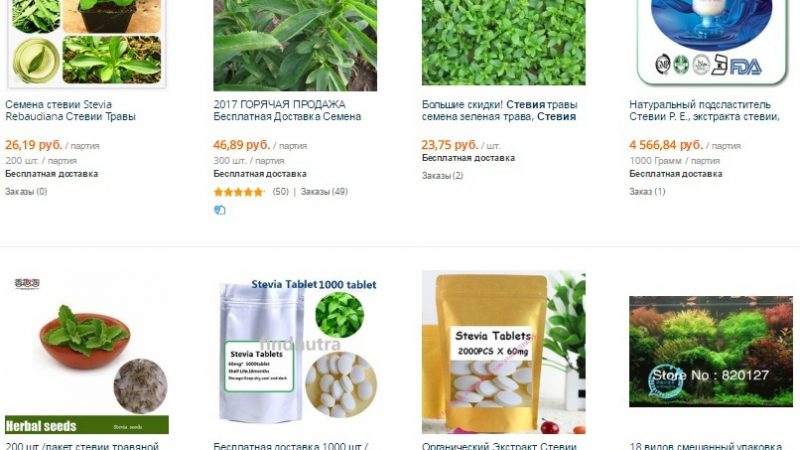Open the Stevia Tablet 1000 tablet image
This screenshot has width=800, height=450.
pos(295,352)
